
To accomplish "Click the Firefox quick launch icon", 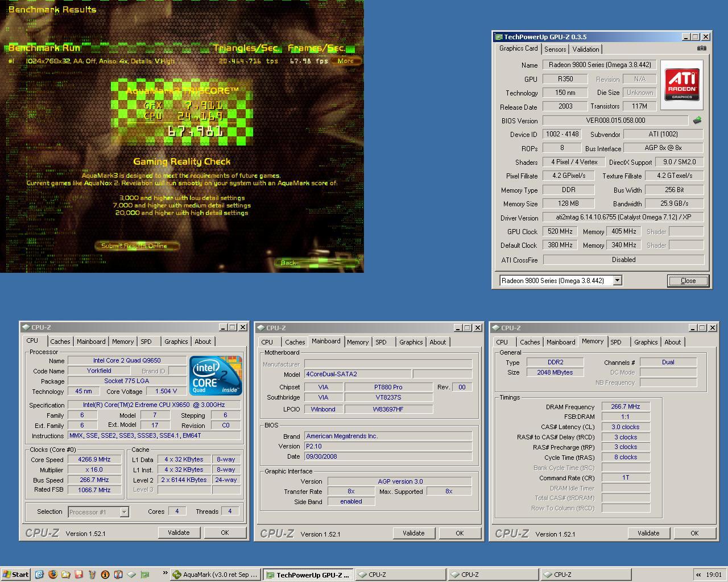I will click(x=52, y=575).
